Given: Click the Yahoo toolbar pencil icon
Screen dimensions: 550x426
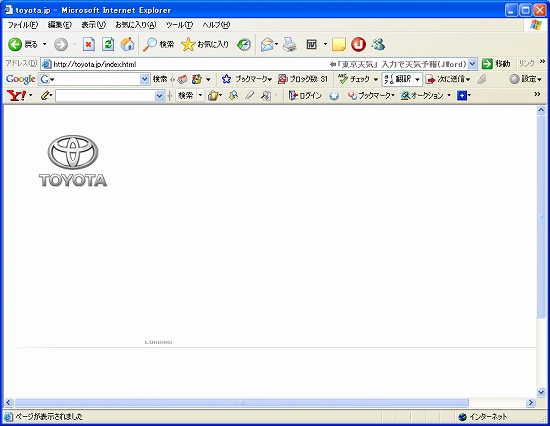Looking at the screenshot, I should click(45, 95).
